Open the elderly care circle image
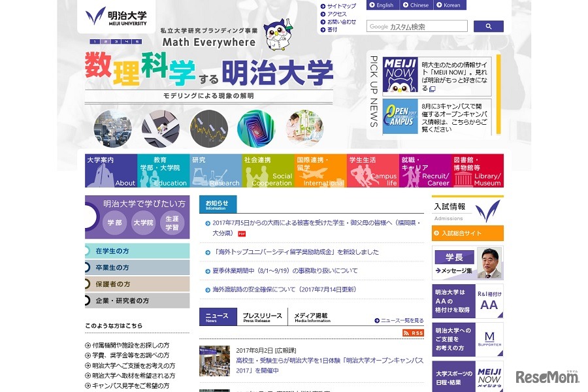The width and height of the screenshot is (588, 392). click(x=304, y=128)
